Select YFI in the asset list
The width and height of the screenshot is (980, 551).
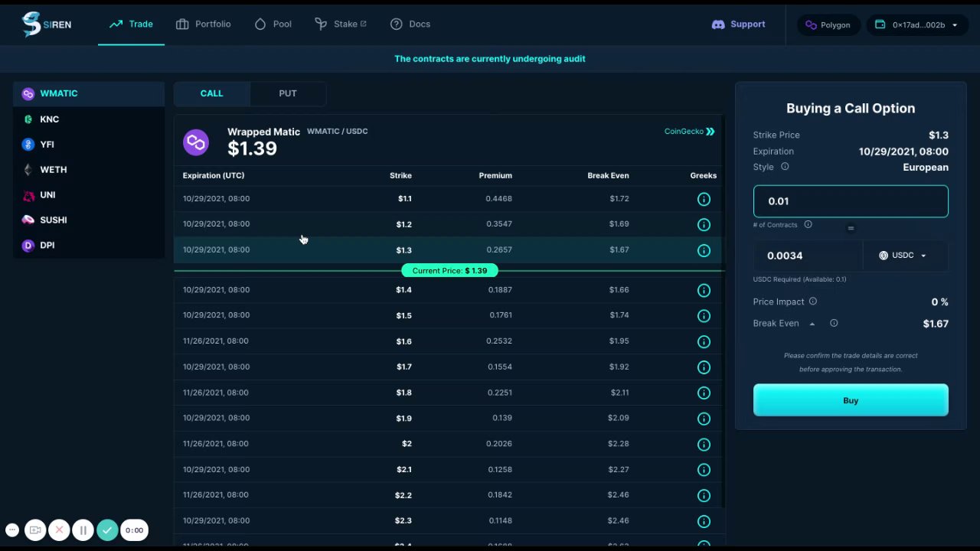(89, 145)
